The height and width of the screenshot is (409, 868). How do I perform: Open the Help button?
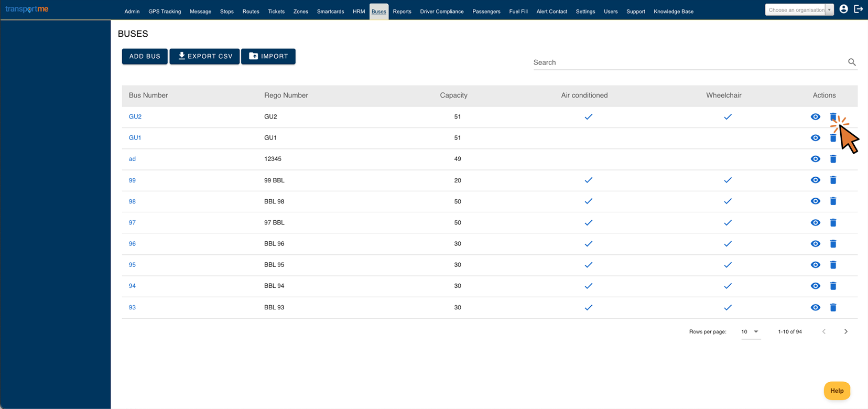837,391
